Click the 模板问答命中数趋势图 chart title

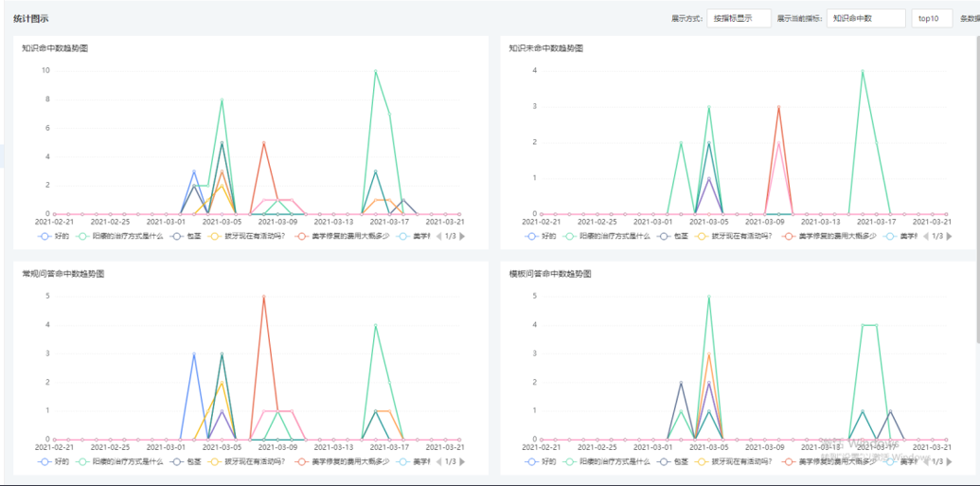tap(549, 274)
